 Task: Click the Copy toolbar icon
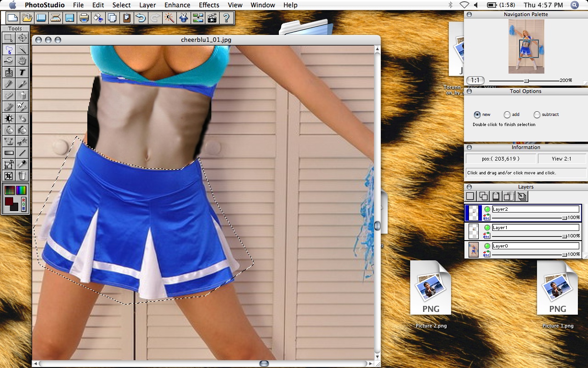pos(113,18)
